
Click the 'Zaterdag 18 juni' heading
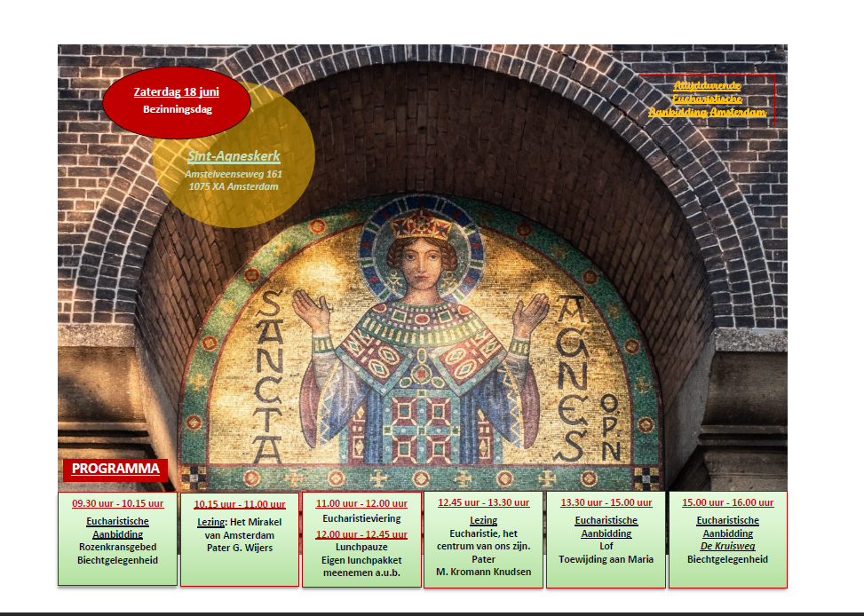pos(177,92)
